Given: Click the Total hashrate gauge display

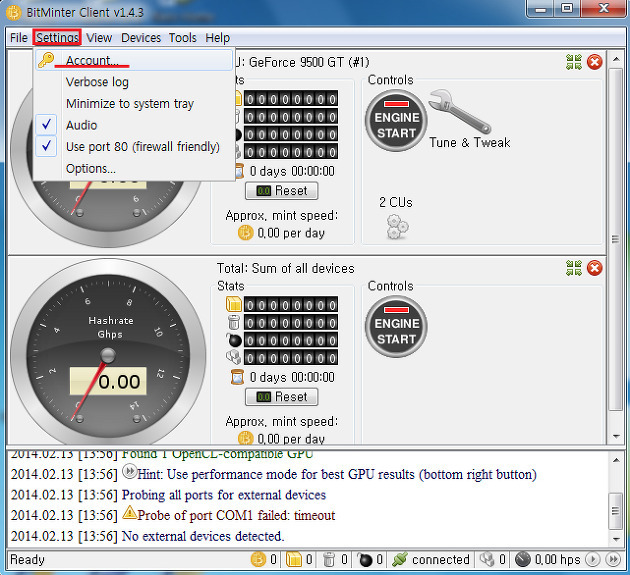Looking at the screenshot, I should click(108, 381).
